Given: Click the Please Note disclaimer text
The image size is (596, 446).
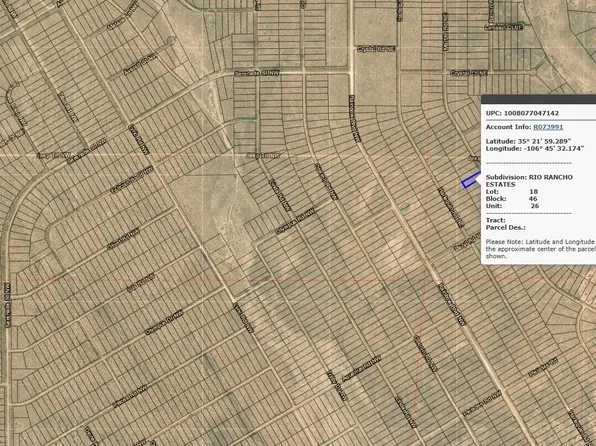Looking at the screenshot, I should pyautogui.click(x=541, y=249).
